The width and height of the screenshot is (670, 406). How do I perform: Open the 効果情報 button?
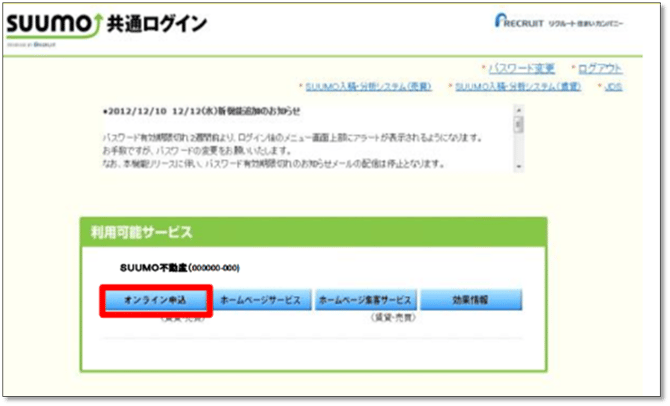(470, 301)
